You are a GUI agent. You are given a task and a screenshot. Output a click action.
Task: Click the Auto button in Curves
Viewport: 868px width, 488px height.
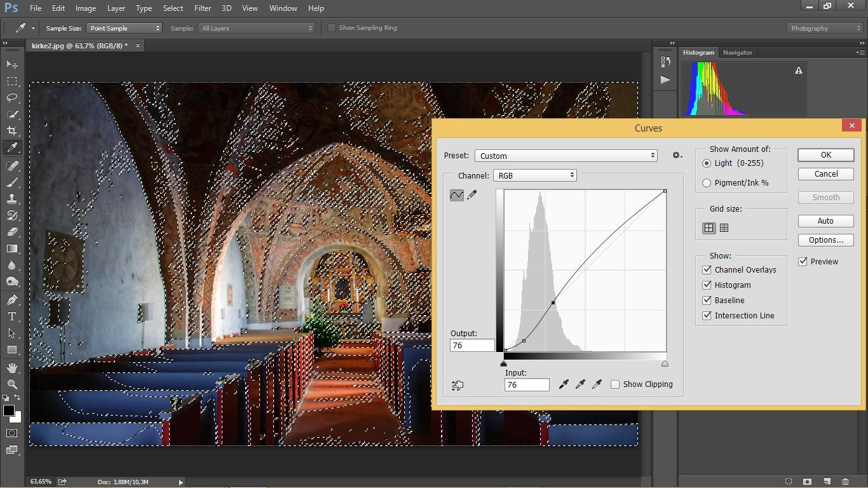tap(825, 221)
